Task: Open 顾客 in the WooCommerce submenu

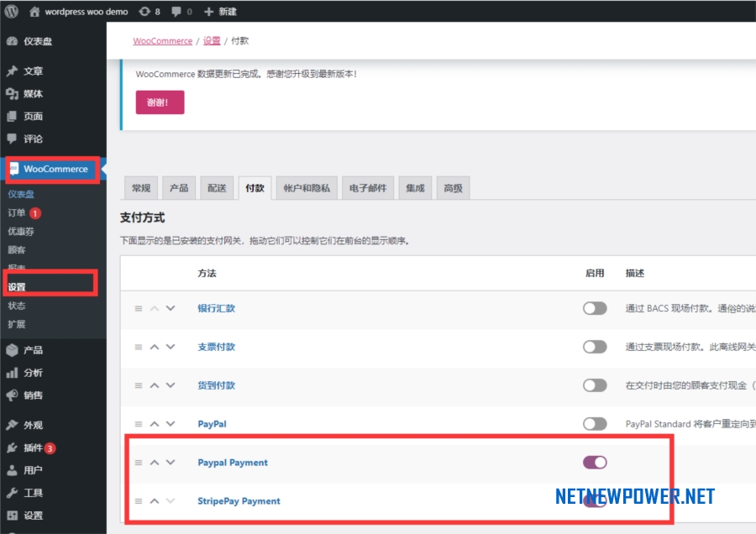Action: click(x=17, y=249)
